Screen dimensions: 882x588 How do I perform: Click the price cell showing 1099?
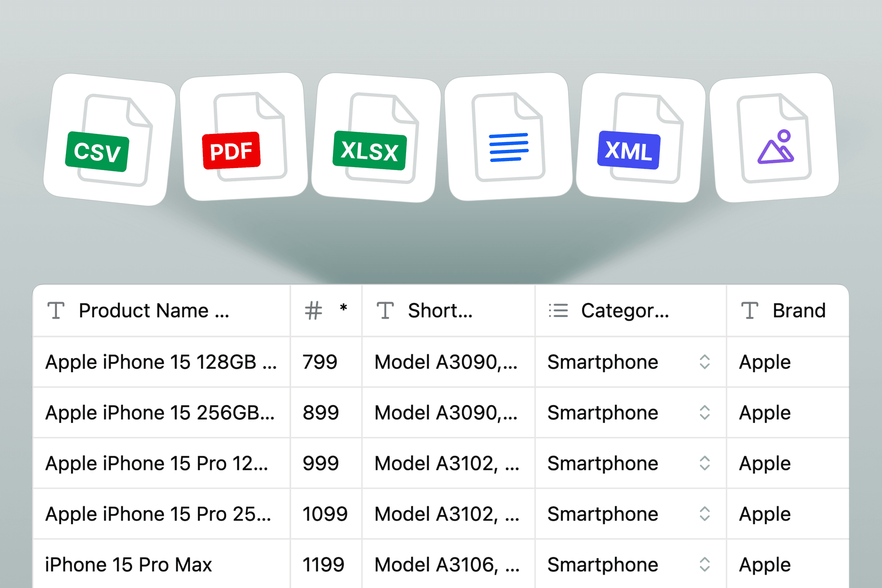[324, 513]
